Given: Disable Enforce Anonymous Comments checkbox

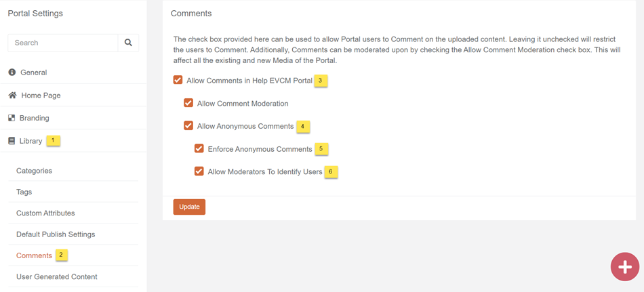Looking at the screenshot, I should point(199,148).
